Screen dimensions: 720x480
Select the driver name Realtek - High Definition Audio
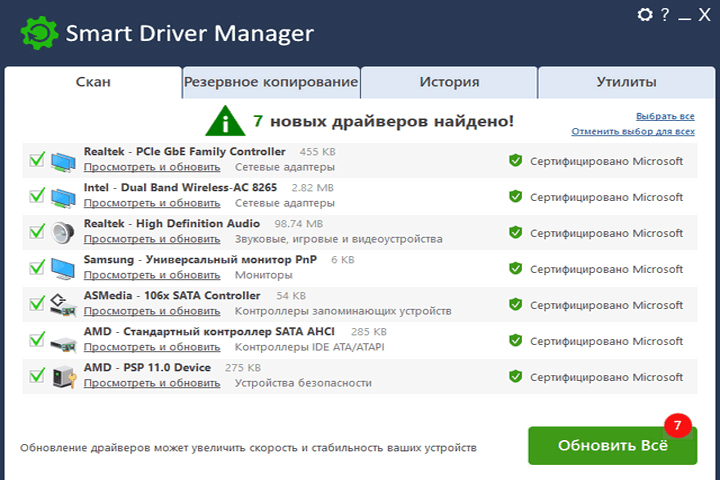click(172, 224)
